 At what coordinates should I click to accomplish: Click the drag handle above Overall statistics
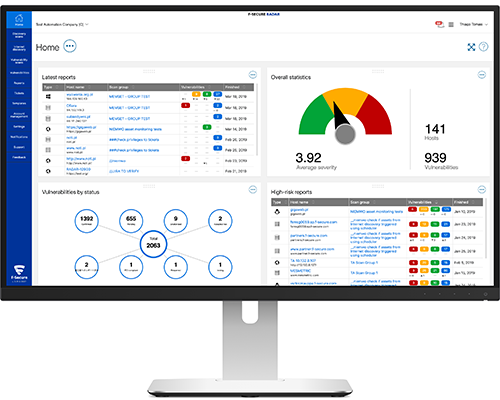click(378, 71)
